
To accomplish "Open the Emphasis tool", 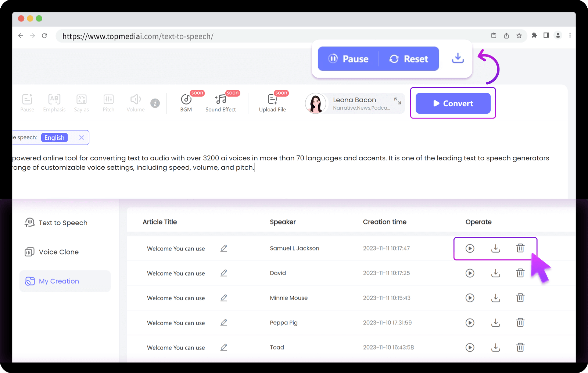I will [54, 102].
